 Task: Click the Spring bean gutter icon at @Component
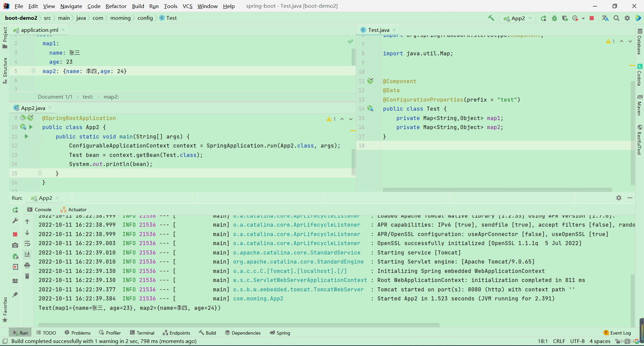tap(370, 81)
